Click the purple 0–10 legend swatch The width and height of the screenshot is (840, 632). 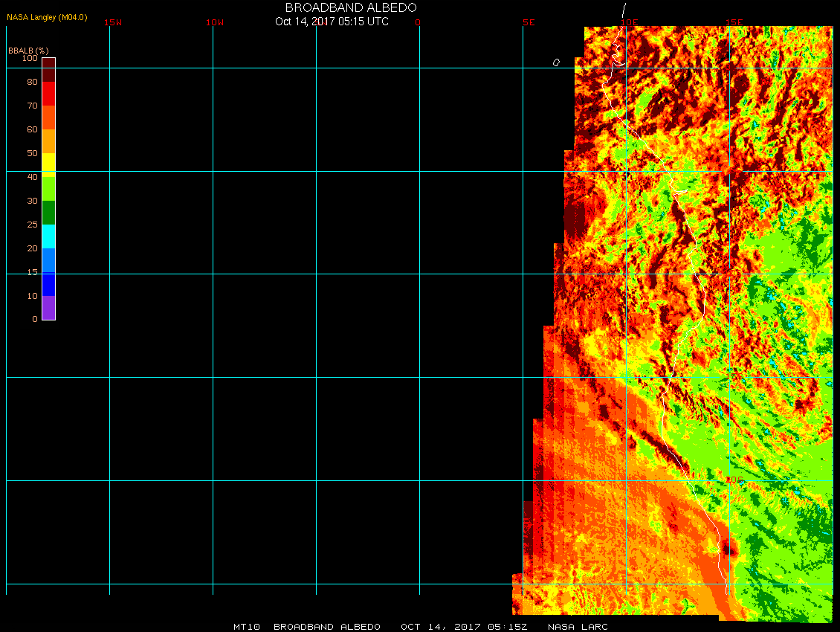pos(48,308)
